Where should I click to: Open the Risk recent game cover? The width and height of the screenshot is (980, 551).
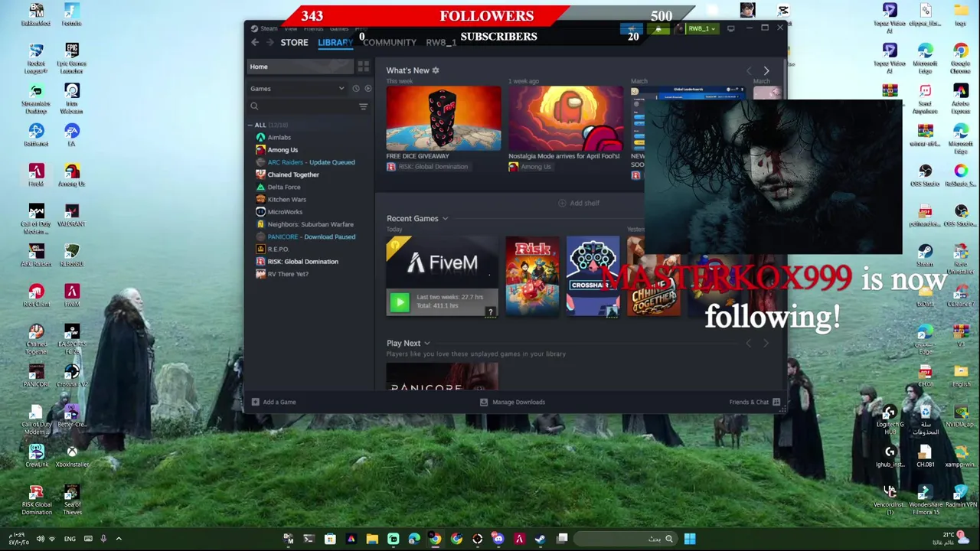click(x=532, y=276)
